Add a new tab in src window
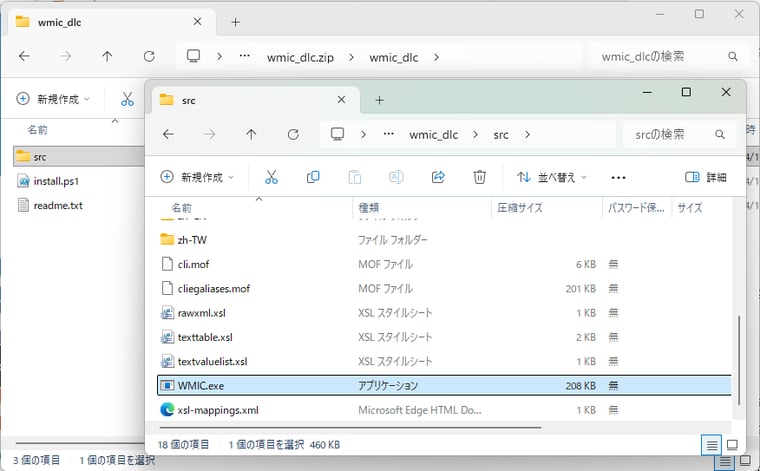 (380, 100)
